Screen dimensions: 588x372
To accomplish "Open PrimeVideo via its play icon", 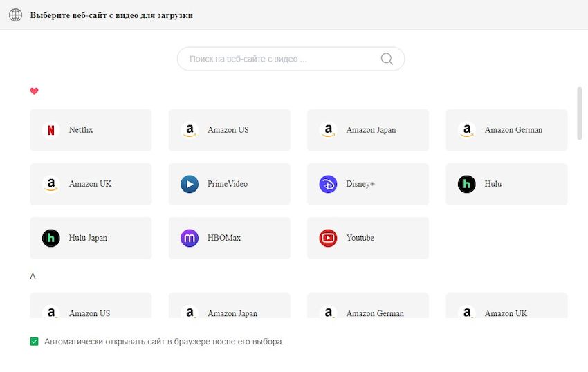I will tap(190, 184).
